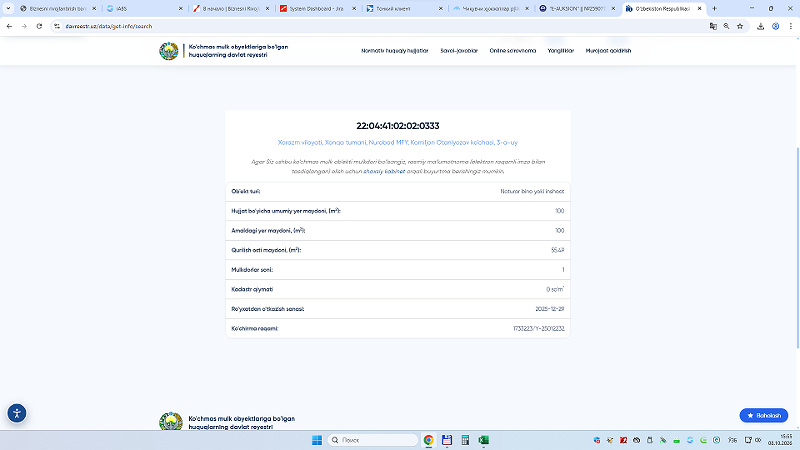This screenshot has width=800, height=450.
Task: Go to Yangiliklar section
Action: 561,51
